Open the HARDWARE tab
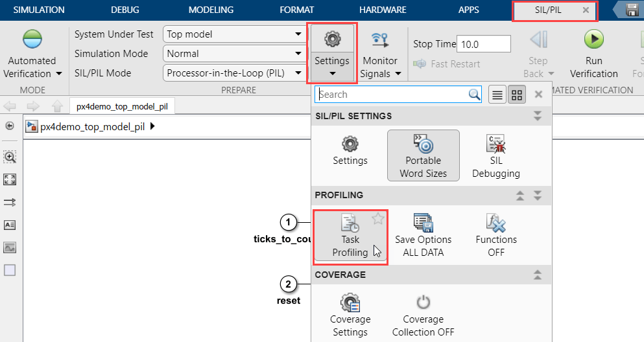 click(x=383, y=10)
